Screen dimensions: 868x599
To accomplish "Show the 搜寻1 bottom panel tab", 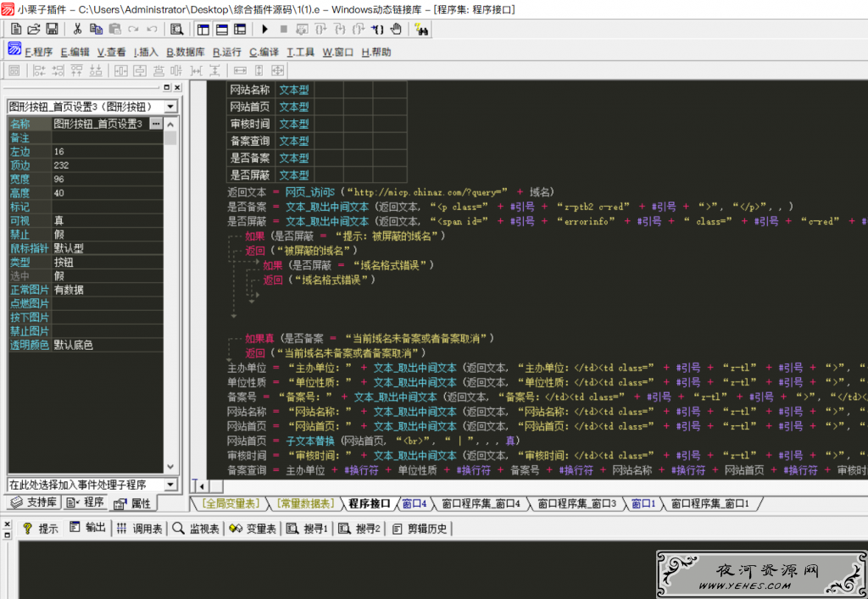I will tap(307, 528).
